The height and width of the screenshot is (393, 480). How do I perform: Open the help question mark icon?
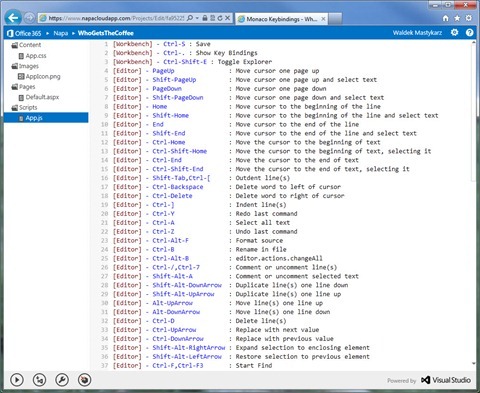pyautogui.click(x=469, y=32)
